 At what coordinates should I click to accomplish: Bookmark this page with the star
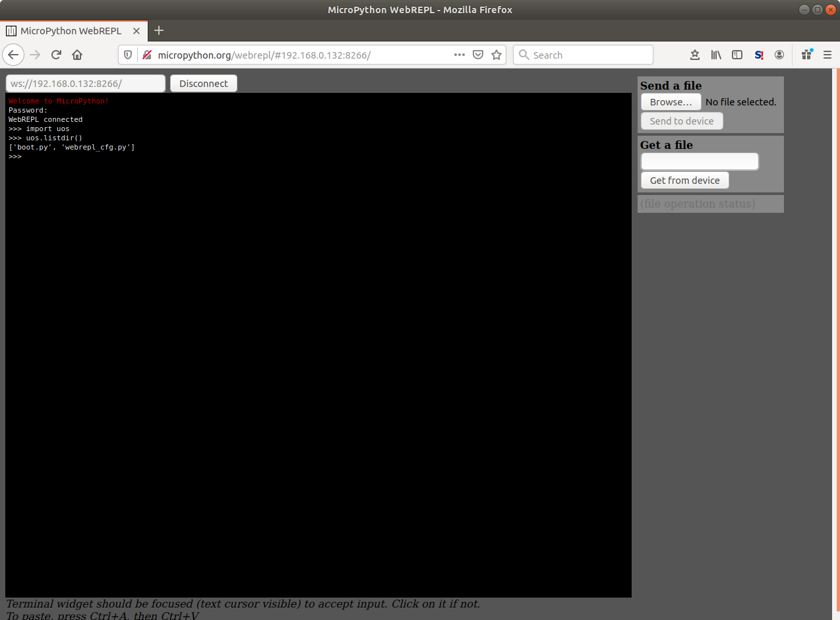pos(496,55)
